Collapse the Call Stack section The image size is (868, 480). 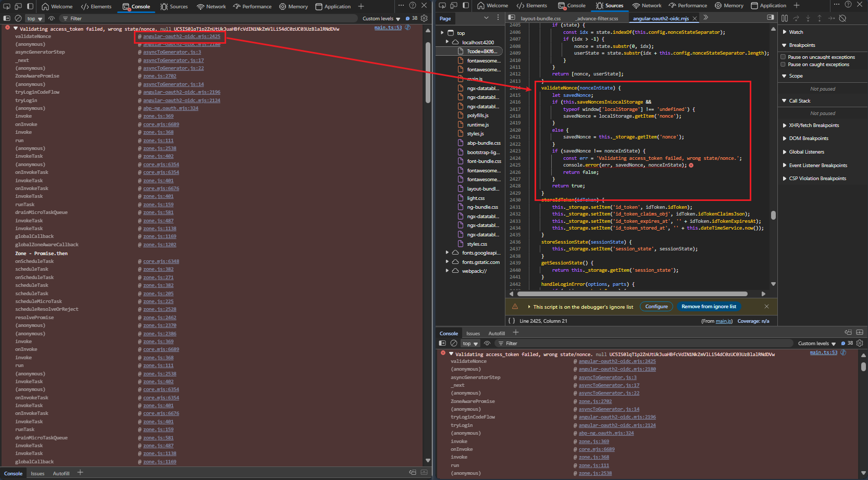[799, 101]
